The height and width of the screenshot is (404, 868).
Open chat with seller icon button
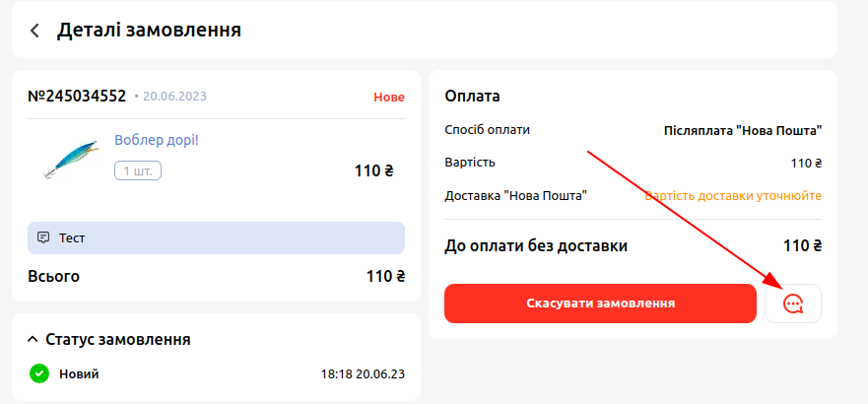(x=793, y=303)
